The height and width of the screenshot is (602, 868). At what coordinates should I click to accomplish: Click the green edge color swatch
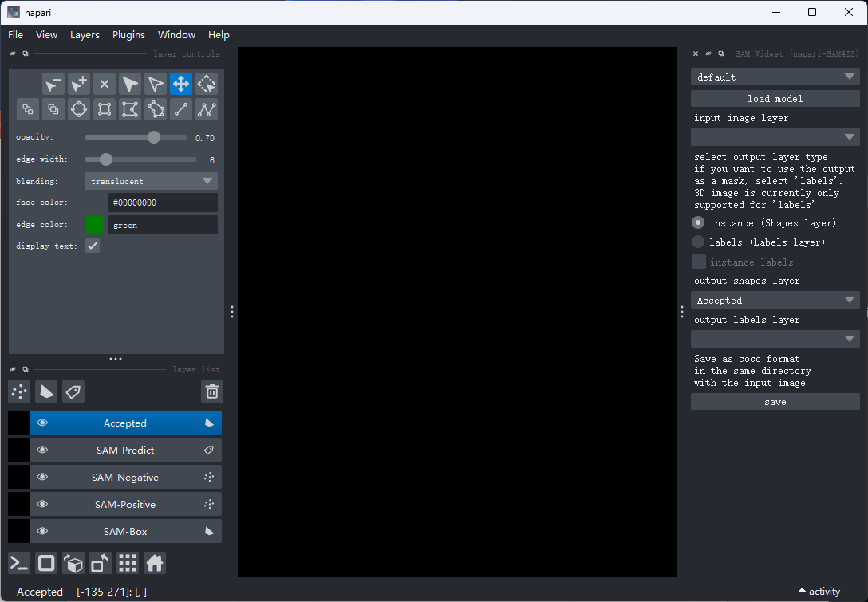click(94, 225)
